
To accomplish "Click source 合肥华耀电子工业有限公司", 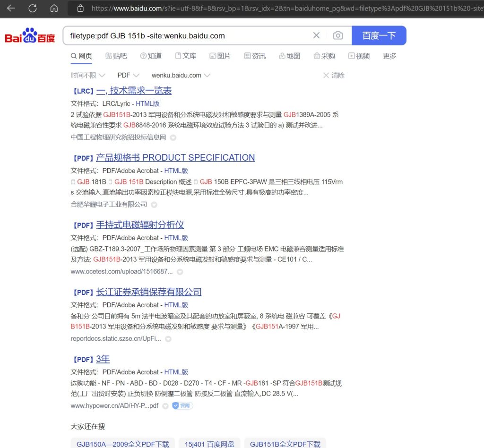I will point(109,204).
